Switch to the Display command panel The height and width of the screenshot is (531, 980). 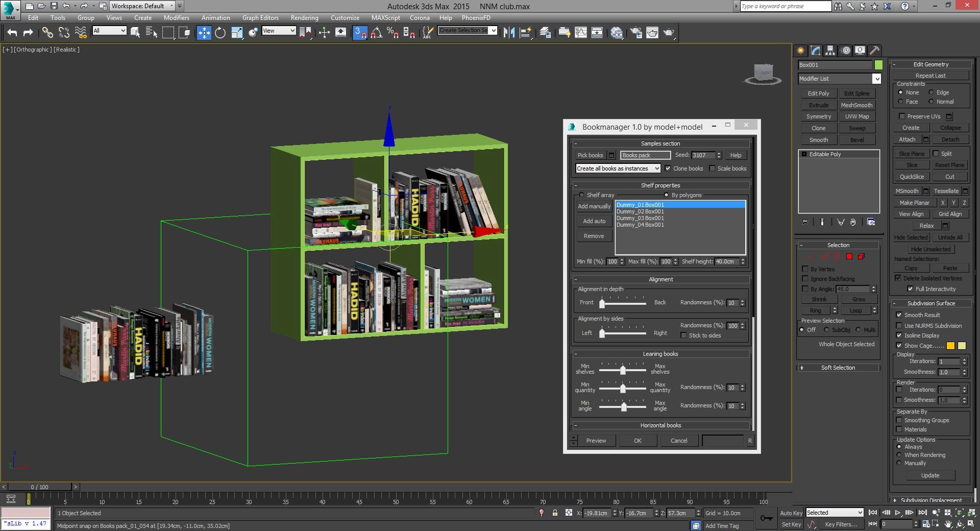click(x=860, y=50)
